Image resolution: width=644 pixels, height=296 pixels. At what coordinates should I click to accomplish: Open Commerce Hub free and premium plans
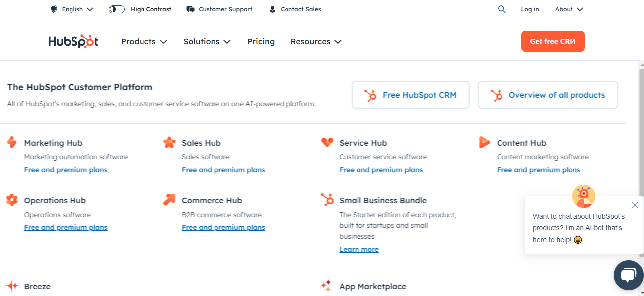[x=223, y=227]
